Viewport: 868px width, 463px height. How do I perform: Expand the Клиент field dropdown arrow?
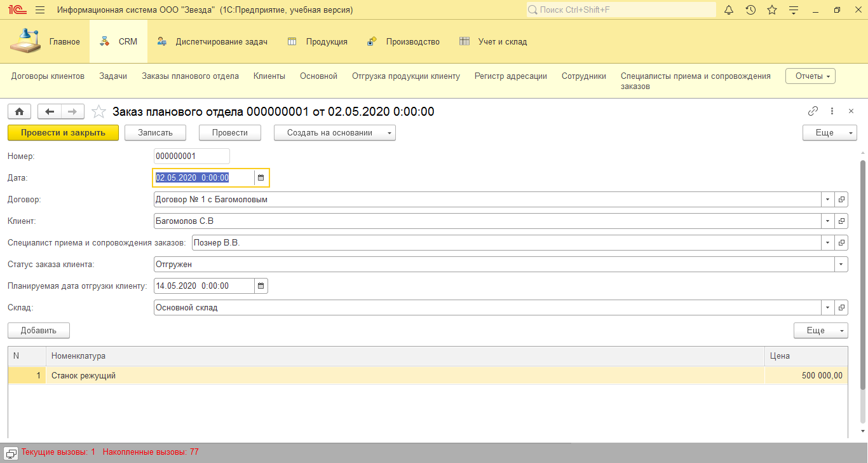point(827,221)
